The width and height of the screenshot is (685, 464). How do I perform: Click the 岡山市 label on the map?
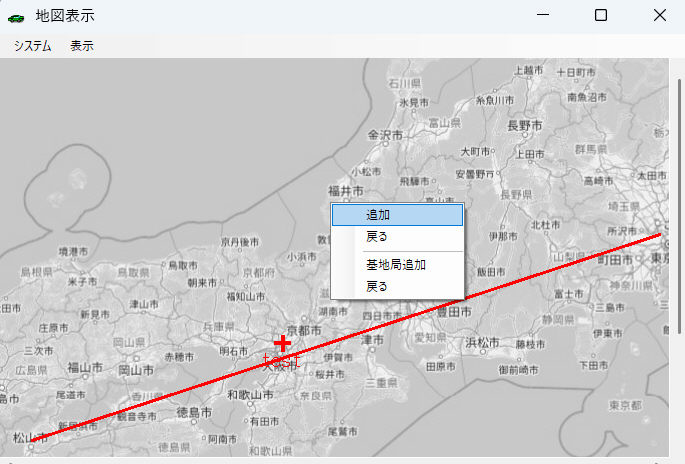(135, 369)
